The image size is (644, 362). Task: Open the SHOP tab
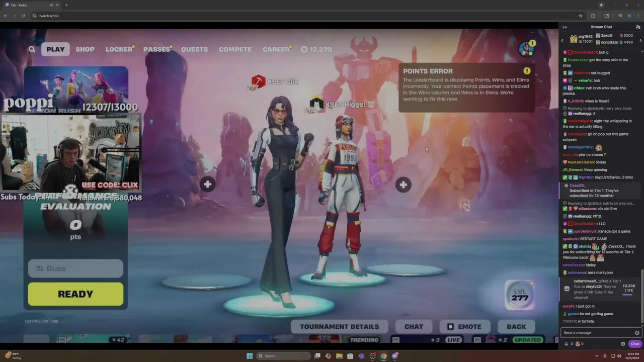pyautogui.click(x=85, y=49)
